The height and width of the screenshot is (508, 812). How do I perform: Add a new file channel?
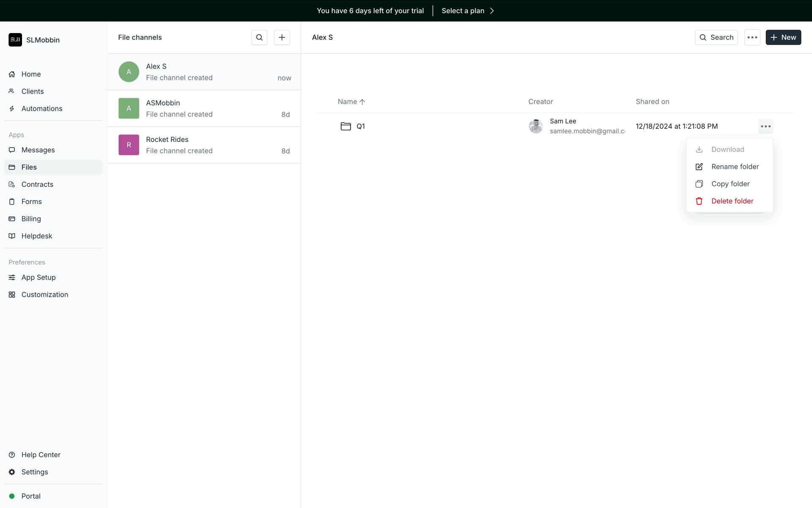[282, 37]
